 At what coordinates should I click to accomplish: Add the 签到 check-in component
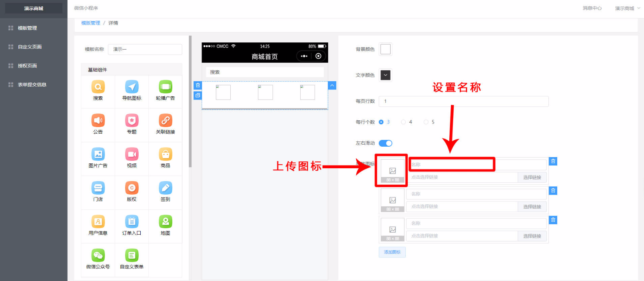(165, 192)
